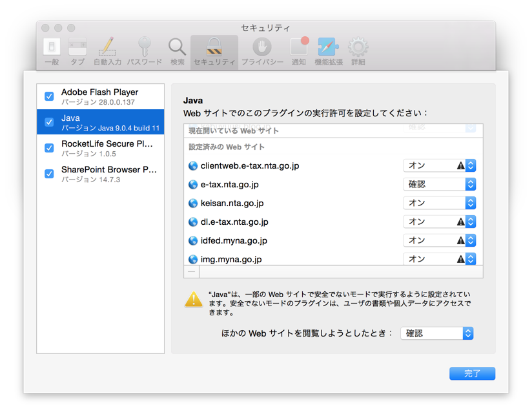Select RocketLife Secure Pl... plugin row

(x=101, y=148)
